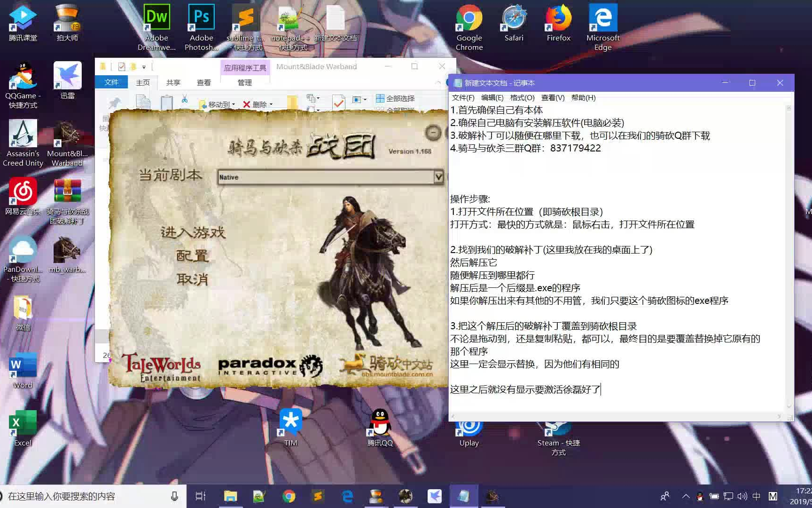
Task: Click 配置 in the Warband launcher
Action: 192,256
